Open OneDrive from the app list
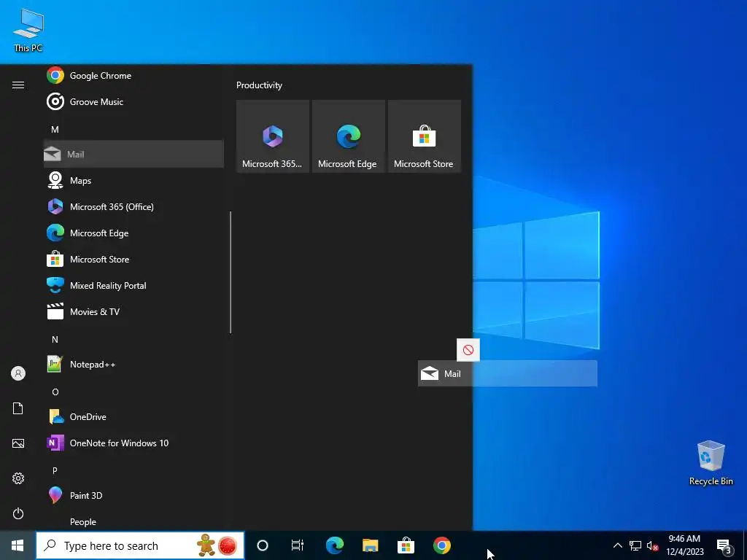Viewport: 747px width, 560px height. point(133,416)
